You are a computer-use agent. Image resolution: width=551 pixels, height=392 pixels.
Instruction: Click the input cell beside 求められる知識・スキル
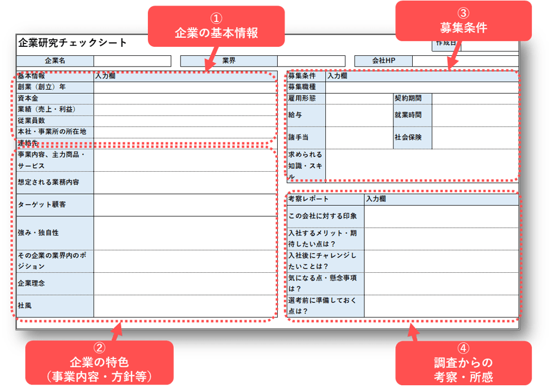[422, 166]
